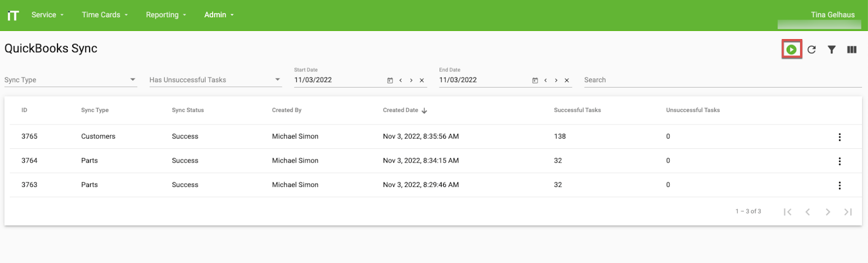Open row actions menu for sync 3763
Image resolution: width=868 pixels, height=263 pixels.
pos(840,185)
